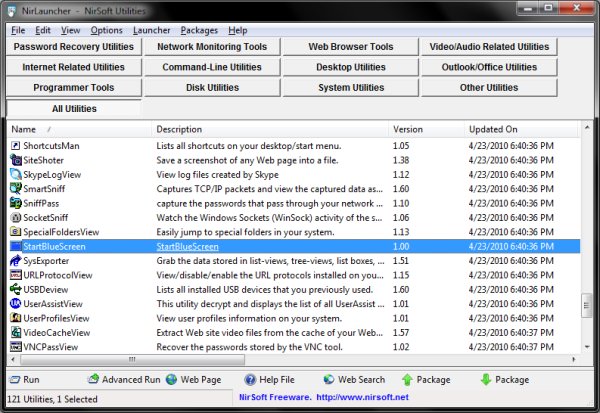Click the UserAssistView icon

pos(15,304)
